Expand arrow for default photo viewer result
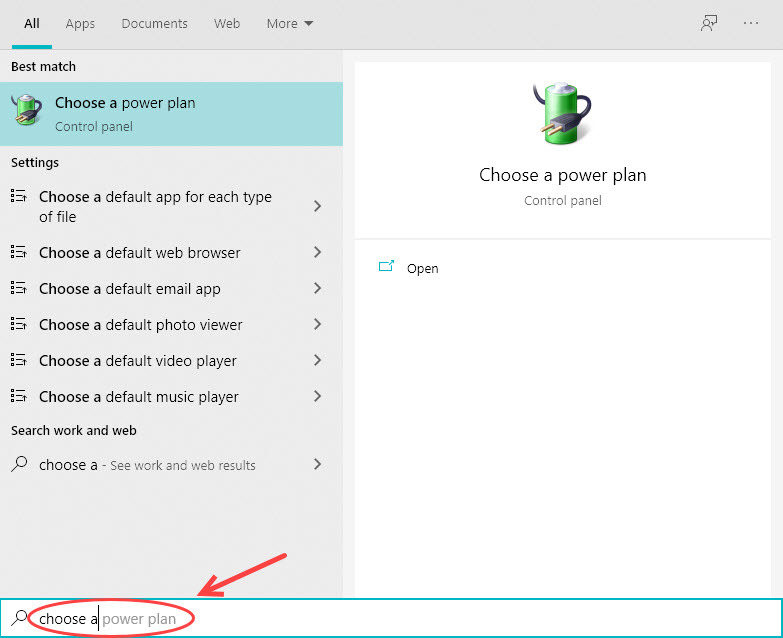The width and height of the screenshot is (783, 638). point(317,325)
